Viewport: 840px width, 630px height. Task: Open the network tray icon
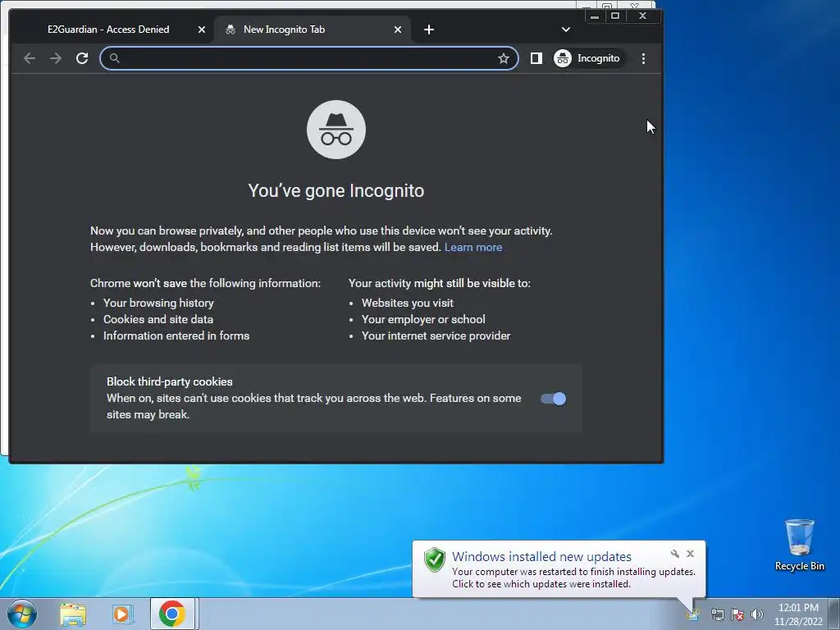coord(717,614)
